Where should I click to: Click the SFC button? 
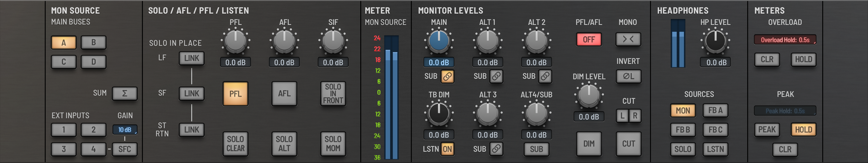(x=125, y=149)
